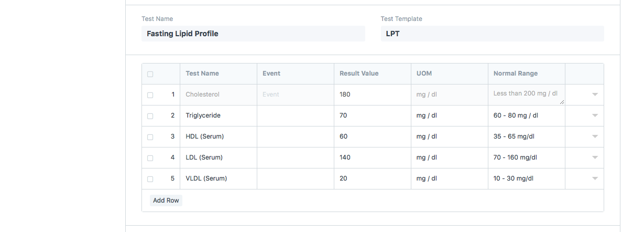The height and width of the screenshot is (232, 644).
Task: Click the Fasting Lipid Profile test name field
Action: (x=253, y=34)
